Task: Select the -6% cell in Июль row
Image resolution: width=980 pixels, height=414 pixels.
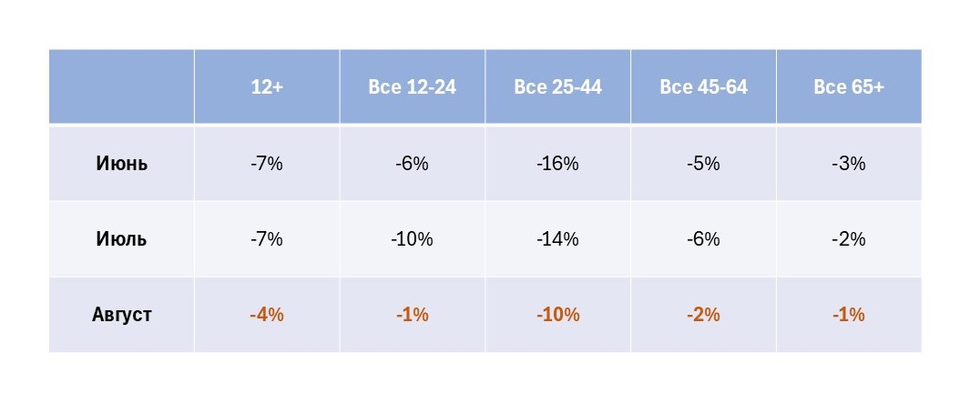Action: (703, 239)
